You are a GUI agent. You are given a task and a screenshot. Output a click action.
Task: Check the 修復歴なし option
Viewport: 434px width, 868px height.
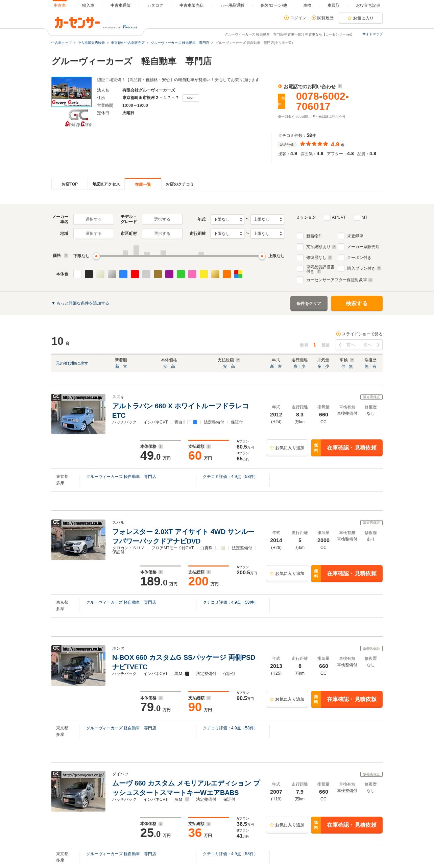pos(300,258)
